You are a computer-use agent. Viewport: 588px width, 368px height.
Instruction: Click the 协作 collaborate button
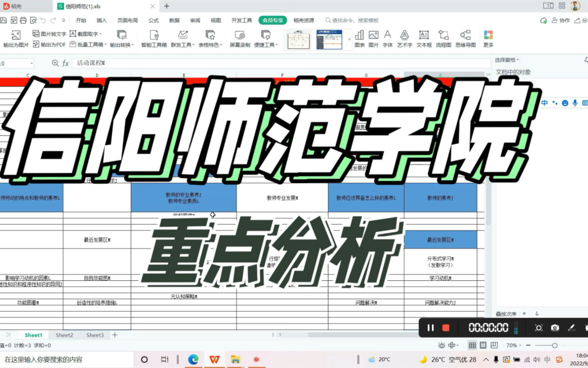(560, 20)
